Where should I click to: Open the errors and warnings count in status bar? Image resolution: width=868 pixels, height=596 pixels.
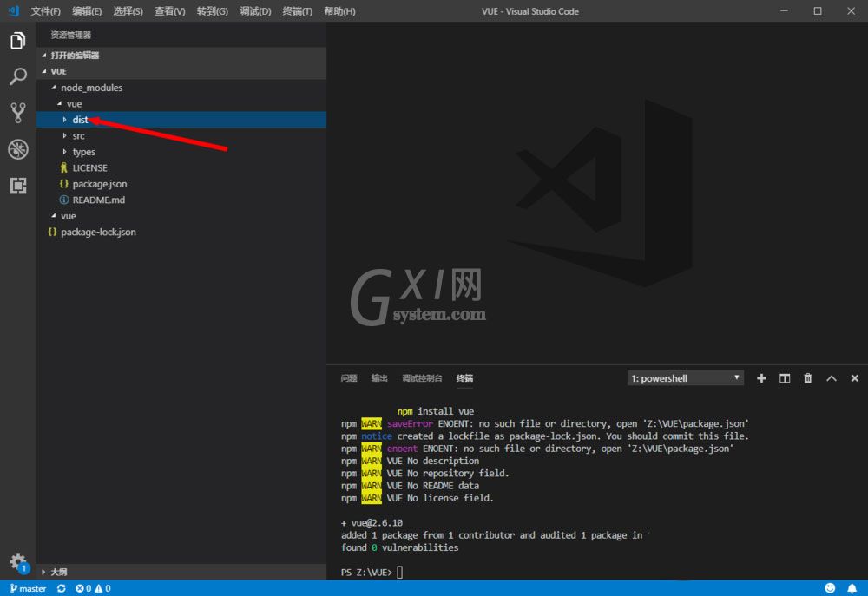93,588
